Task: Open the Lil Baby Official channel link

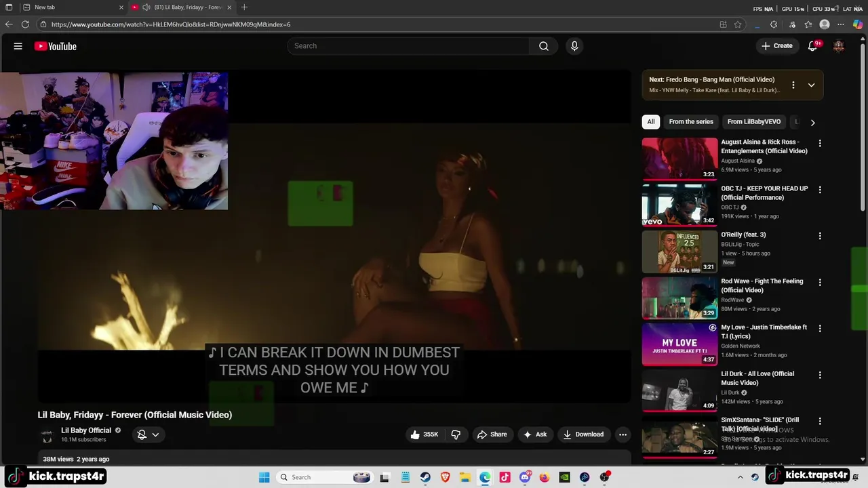Action: click(x=86, y=430)
